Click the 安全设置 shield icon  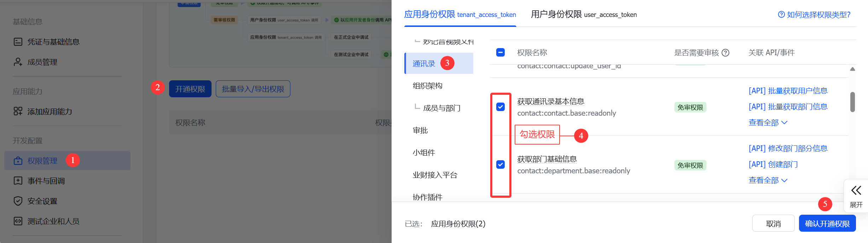click(x=18, y=201)
